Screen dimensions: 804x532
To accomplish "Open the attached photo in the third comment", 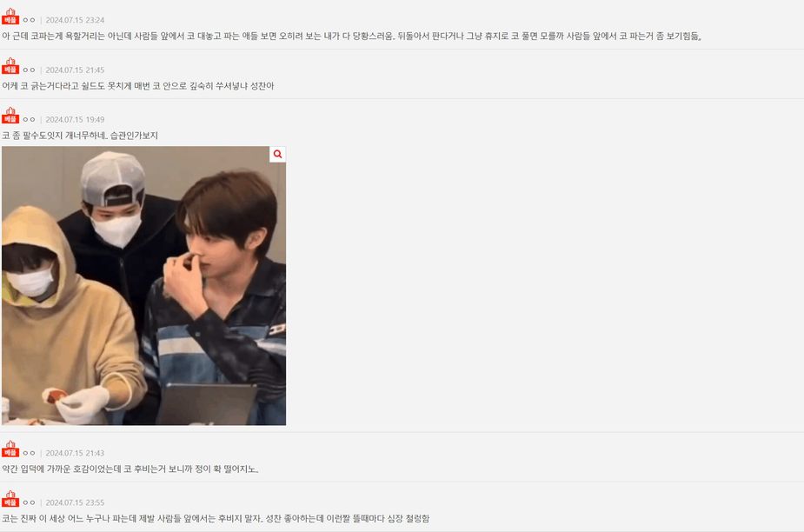I will coord(143,286).
